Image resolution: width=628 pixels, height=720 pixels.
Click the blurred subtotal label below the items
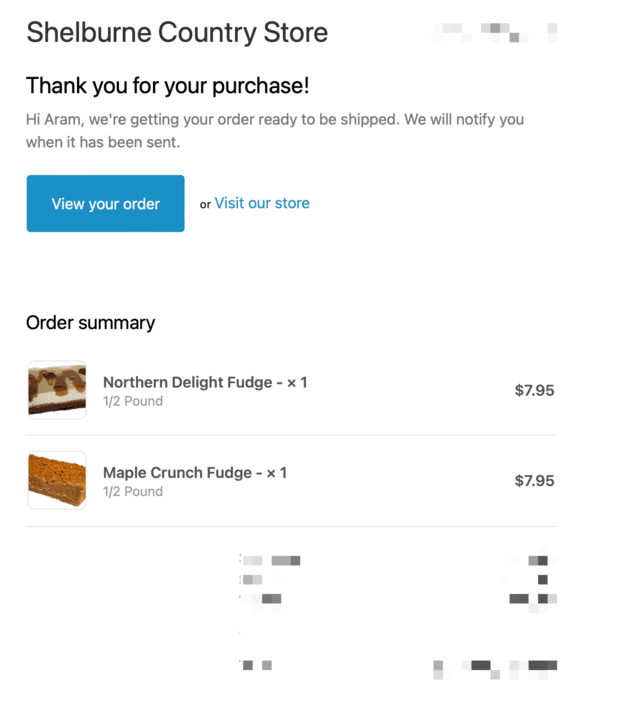coord(270,561)
